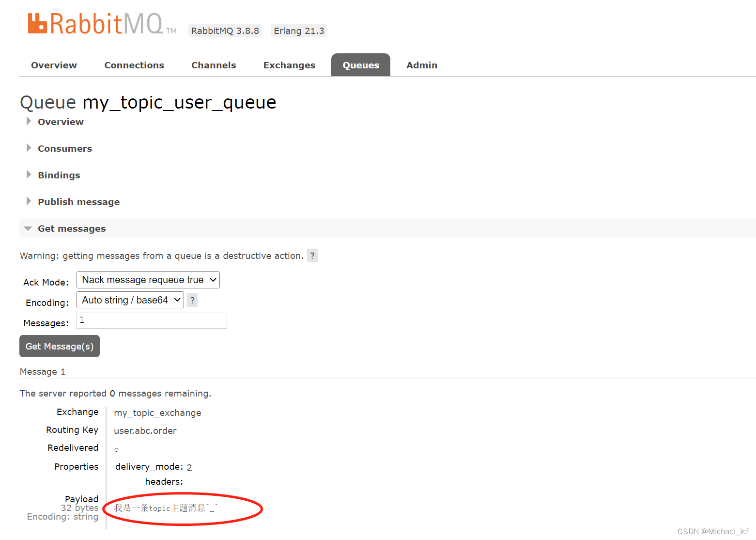Click the Get Message(s) button
Viewport: 756px width, 540px height.
pyautogui.click(x=60, y=346)
